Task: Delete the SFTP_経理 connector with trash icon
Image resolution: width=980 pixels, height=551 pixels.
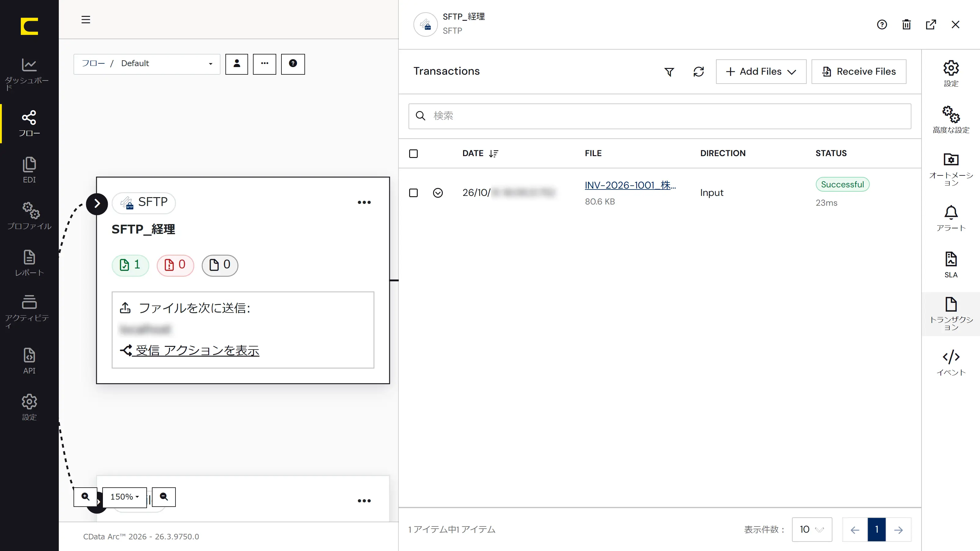Action: click(x=906, y=25)
